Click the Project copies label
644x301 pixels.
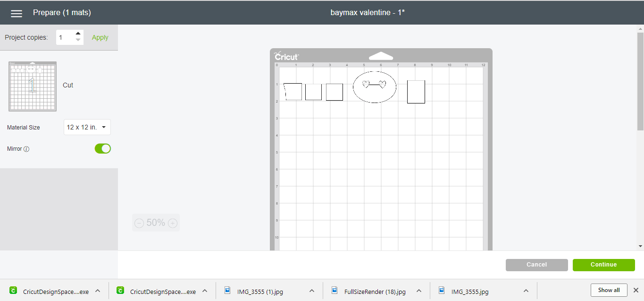pos(26,37)
